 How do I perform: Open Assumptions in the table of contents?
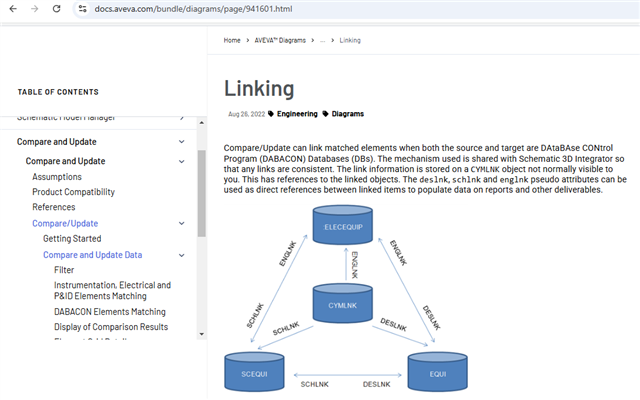57,177
